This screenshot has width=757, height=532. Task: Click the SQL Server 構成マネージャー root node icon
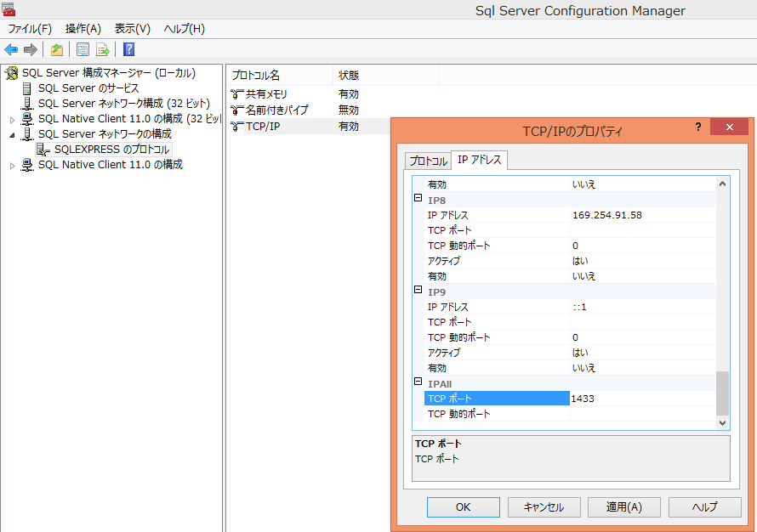tap(12, 73)
